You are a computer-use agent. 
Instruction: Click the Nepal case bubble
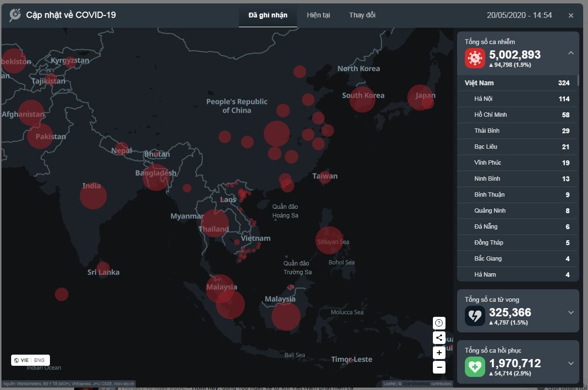click(x=122, y=149)
